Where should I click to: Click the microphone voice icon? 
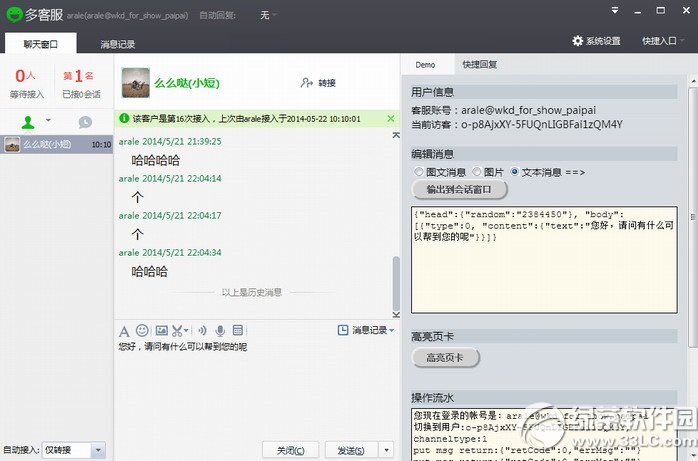(x=220, y=330)
